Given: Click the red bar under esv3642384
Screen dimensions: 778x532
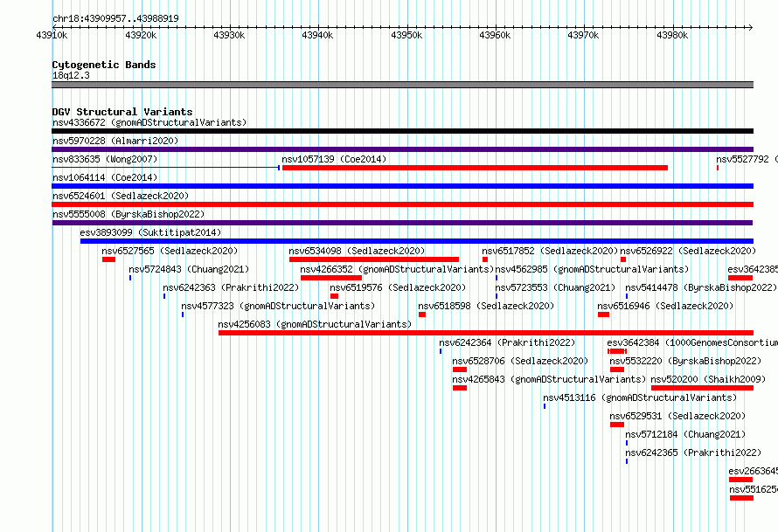Looking at the screenshot, I should (617, 351).
